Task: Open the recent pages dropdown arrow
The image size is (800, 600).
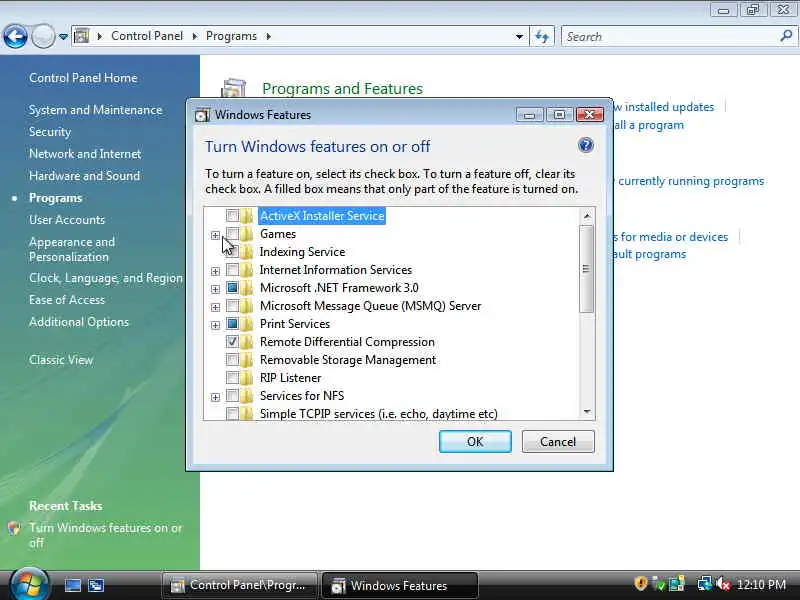Action: [63, 37]
